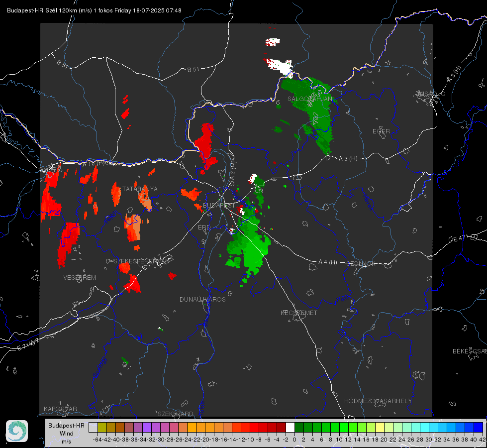Click the -64 legend scale value
487x448 pixels.
click(97, 440)
